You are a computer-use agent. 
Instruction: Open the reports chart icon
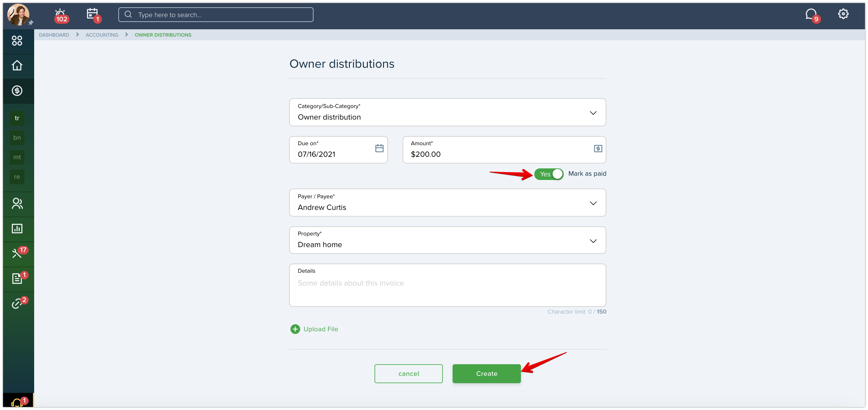17,228
